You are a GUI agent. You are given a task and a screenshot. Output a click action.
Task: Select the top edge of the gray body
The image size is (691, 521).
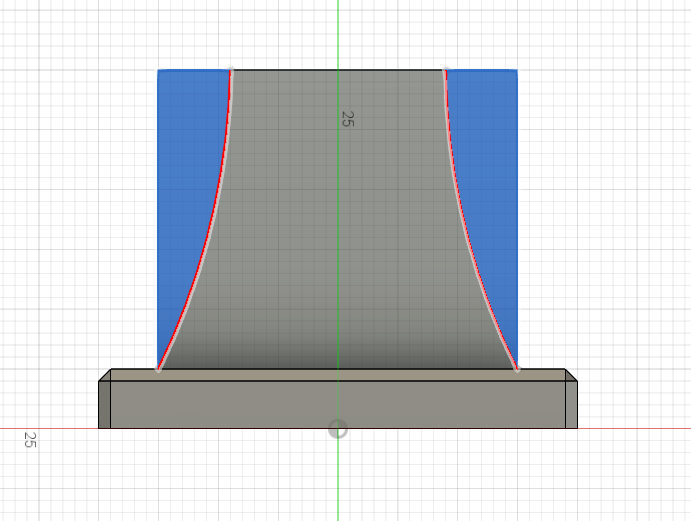pyautogui.click(x=338, y=70)
